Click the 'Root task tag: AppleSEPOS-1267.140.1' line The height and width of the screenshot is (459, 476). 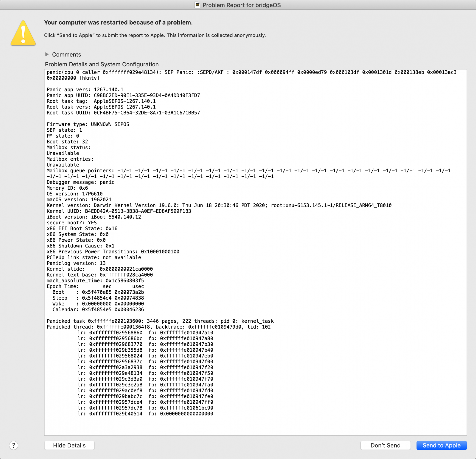[x=101, y=101]
